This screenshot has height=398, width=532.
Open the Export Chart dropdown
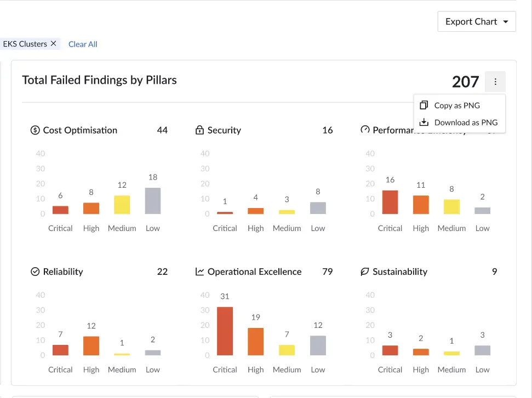[x=477, y=21]
